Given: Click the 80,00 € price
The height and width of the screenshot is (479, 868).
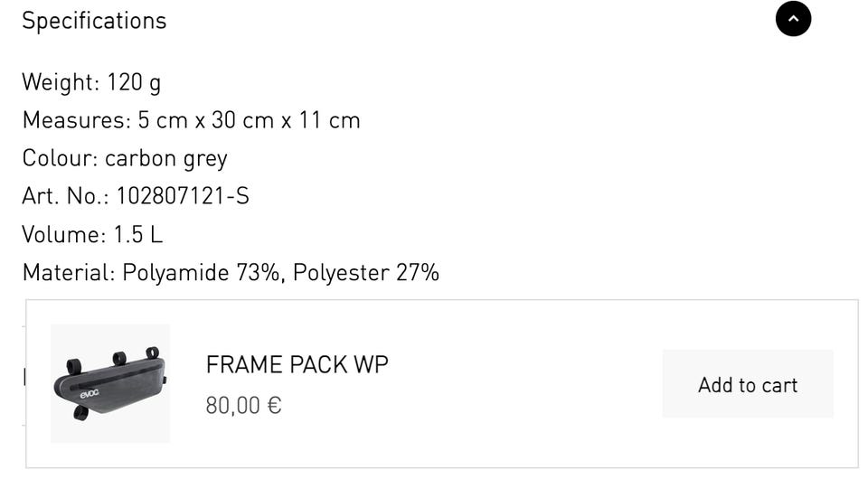Looking at the screenshot, I should coord(243,405).
